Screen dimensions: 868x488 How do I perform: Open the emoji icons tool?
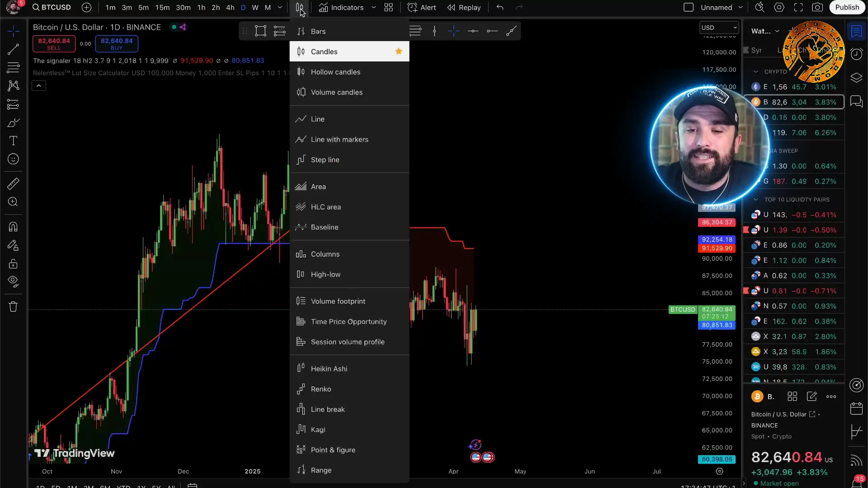point(13,159)
